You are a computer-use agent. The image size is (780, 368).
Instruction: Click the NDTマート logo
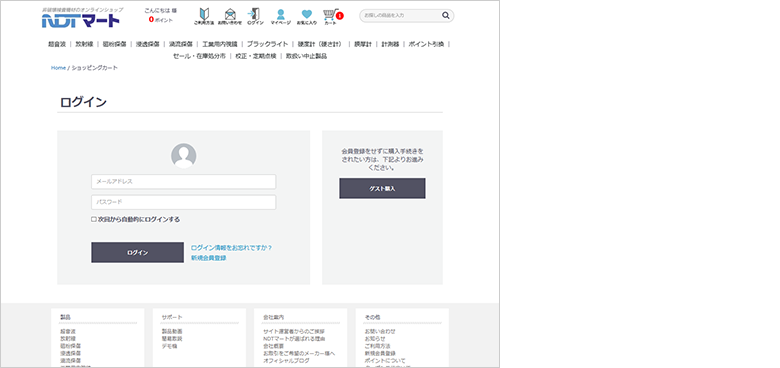point(81,20)
